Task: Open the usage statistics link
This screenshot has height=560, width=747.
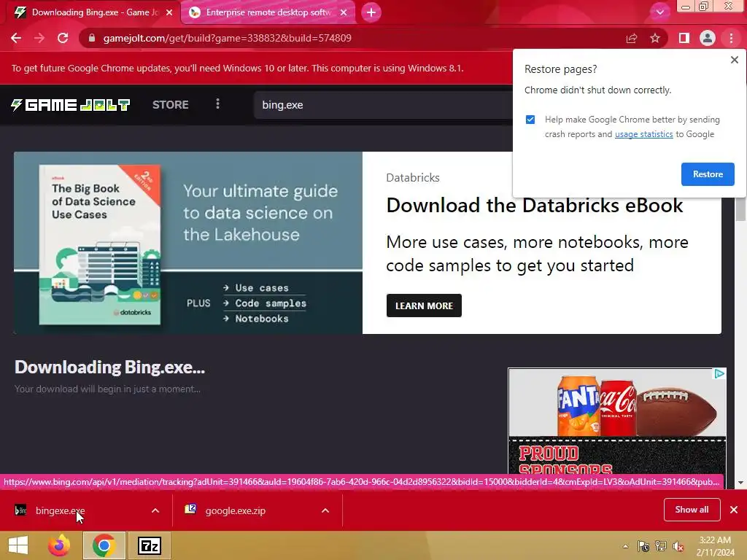Action: (x=643, y=134)
